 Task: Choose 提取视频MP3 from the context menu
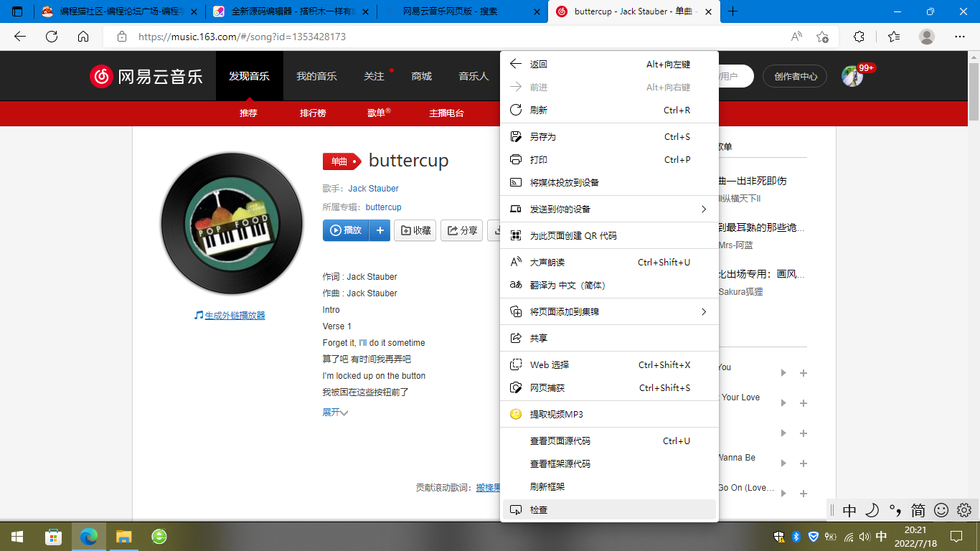[609, 414]
